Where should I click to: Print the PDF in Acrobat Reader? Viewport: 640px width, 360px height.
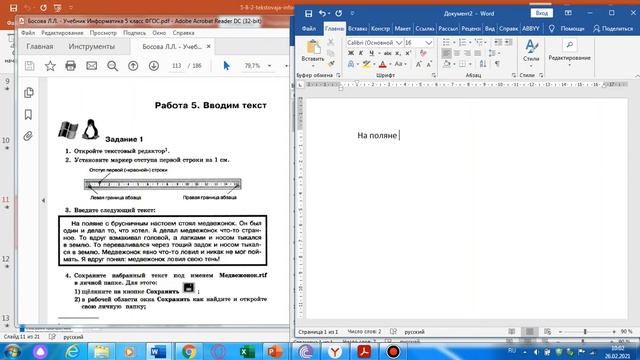tap(71, 66)
